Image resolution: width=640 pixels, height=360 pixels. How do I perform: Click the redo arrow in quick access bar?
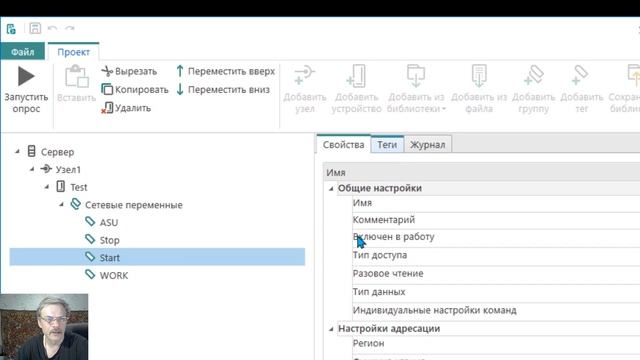point(70,28)
